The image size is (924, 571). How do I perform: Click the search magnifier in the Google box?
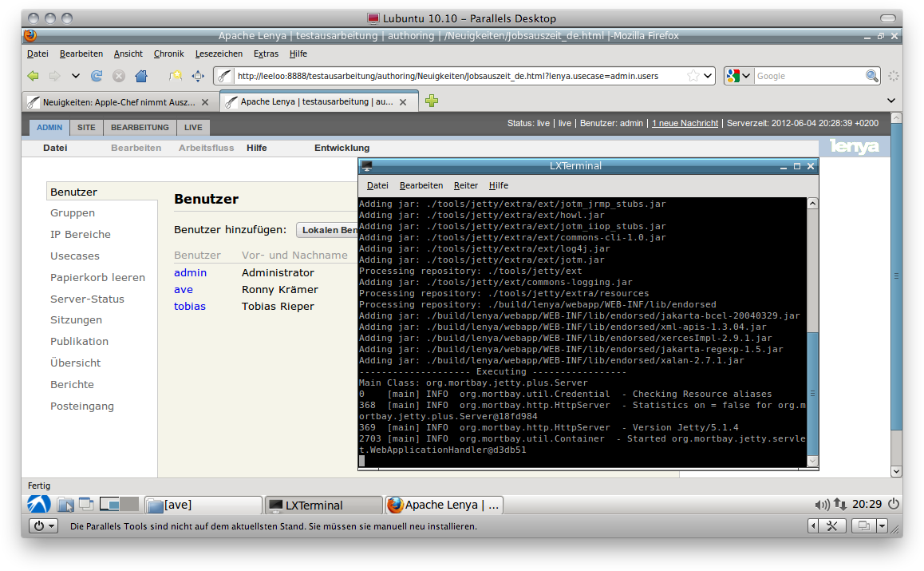point(872,76)
